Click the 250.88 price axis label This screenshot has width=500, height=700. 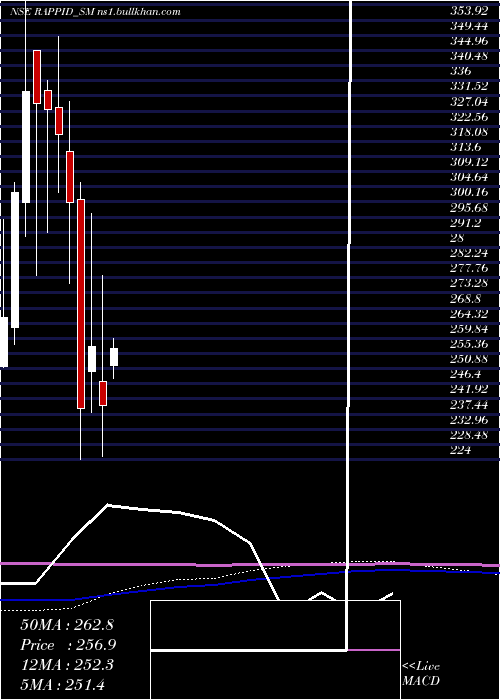[x=469, y=360]
